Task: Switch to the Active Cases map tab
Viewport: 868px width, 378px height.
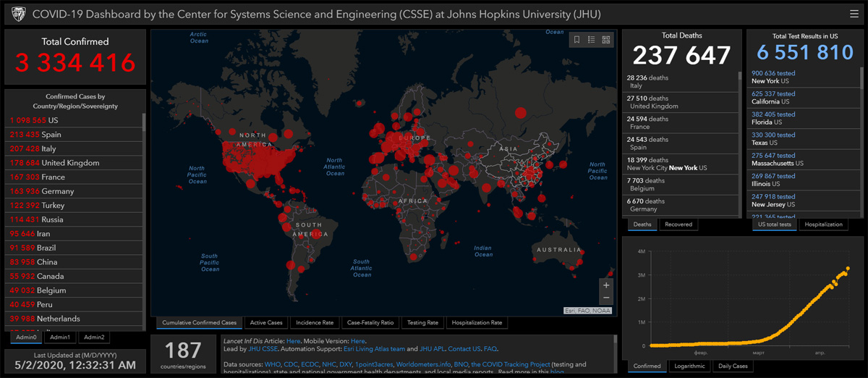Action: tap(265, 322)
